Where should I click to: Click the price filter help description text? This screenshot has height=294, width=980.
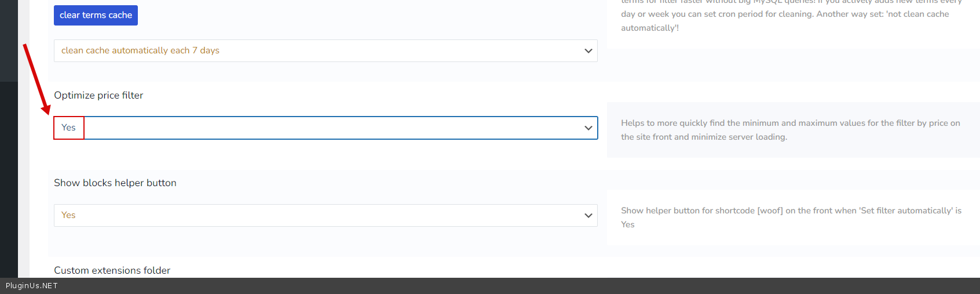[x=790, y=130]
